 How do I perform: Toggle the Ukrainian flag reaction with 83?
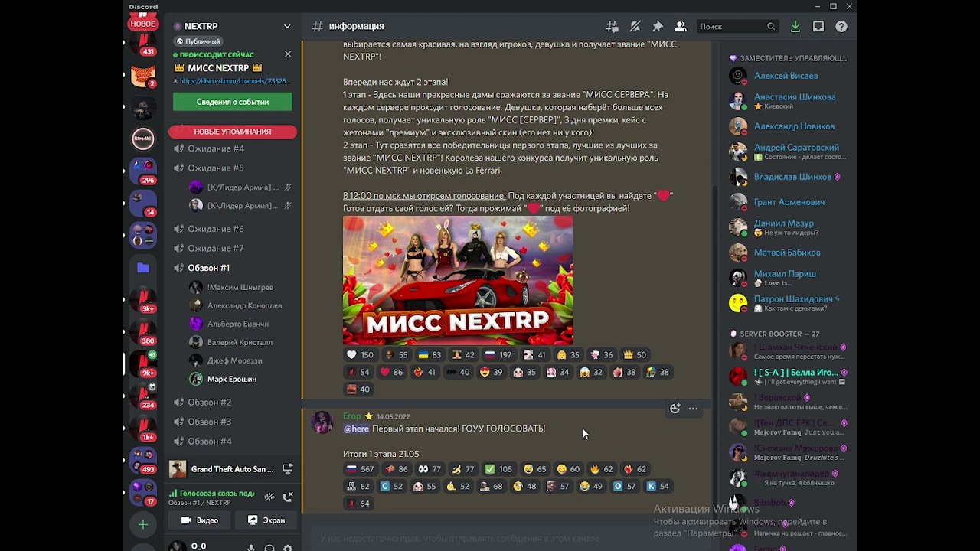(x=429, y=355)
